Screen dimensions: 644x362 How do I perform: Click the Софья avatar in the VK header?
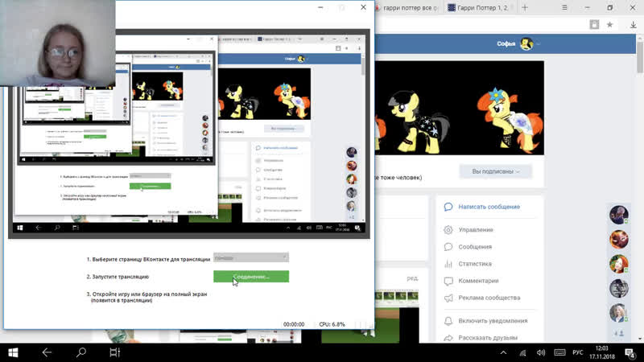click(x=526, y=43)
